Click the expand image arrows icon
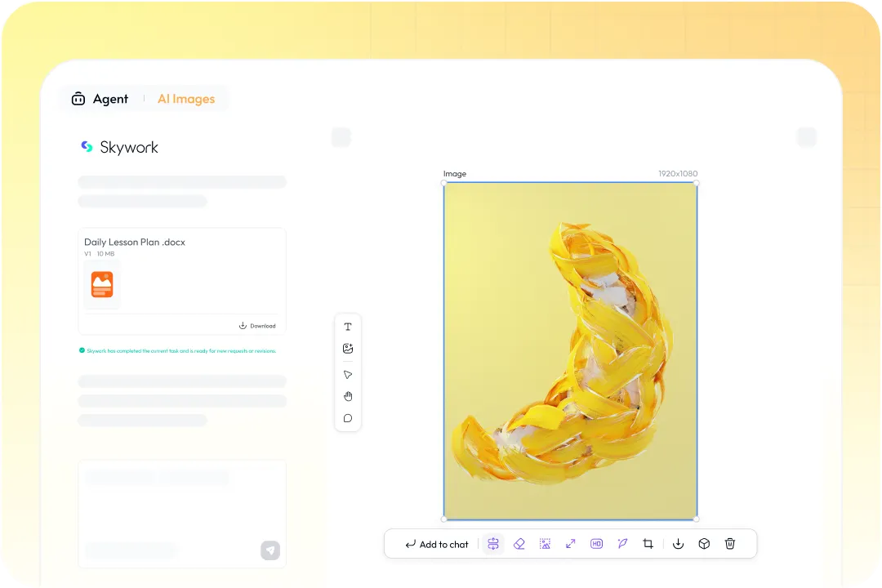Image resolution: width=882 pixels, height=588 pixels. click(x=571, y=544)
